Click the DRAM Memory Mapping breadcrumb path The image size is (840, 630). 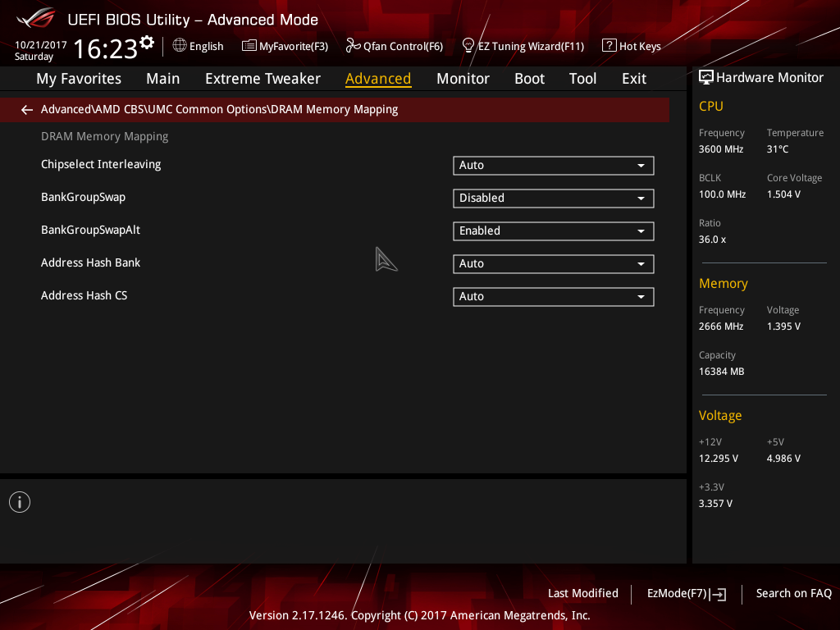(x=219, y=109)
